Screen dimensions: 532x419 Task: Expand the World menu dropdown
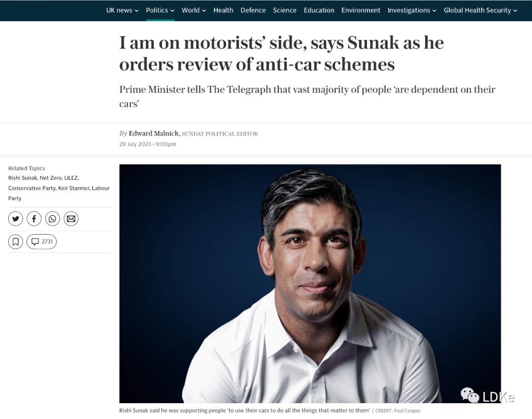point(194,10)
